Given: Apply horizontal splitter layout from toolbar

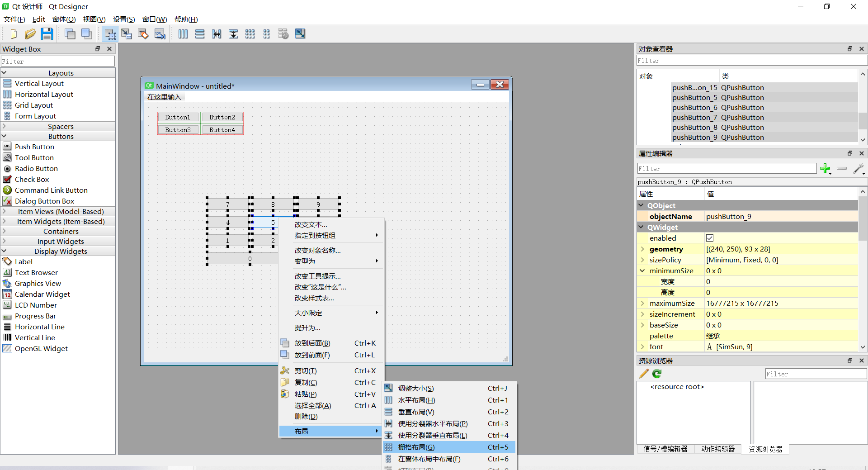Looking at the screenshot, I should coord(217,34).
